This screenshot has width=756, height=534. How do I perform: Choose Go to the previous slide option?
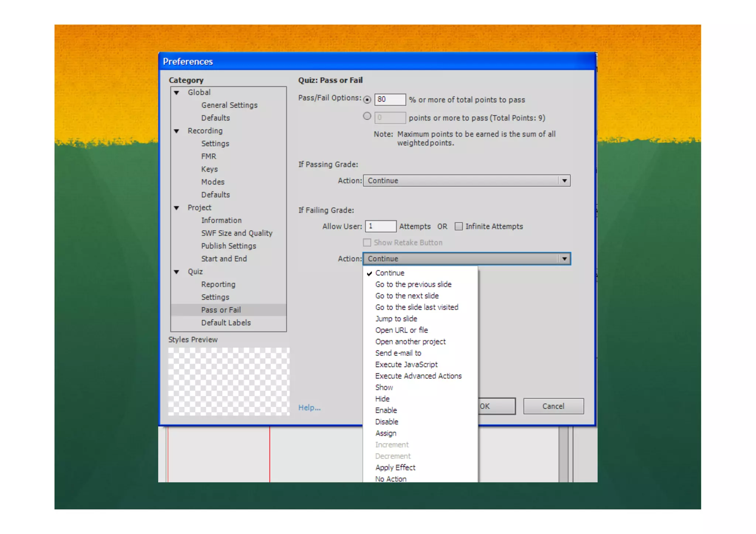(x=413, y=284)
